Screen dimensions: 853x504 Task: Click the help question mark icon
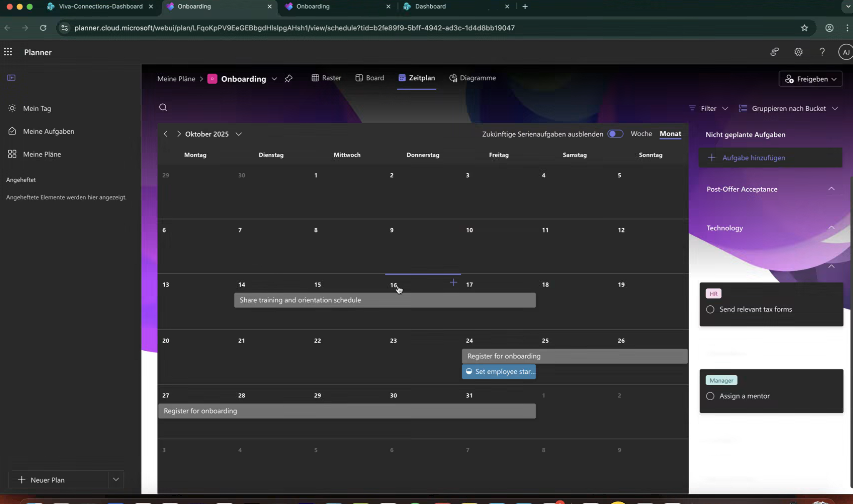point(822,52)
